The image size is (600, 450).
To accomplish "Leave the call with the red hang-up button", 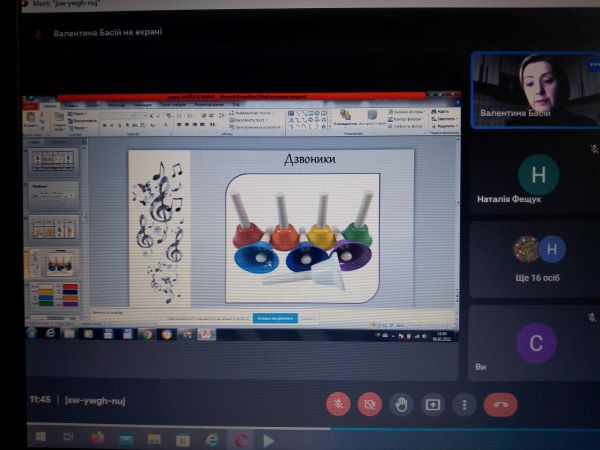I will [x=501, y=404].
